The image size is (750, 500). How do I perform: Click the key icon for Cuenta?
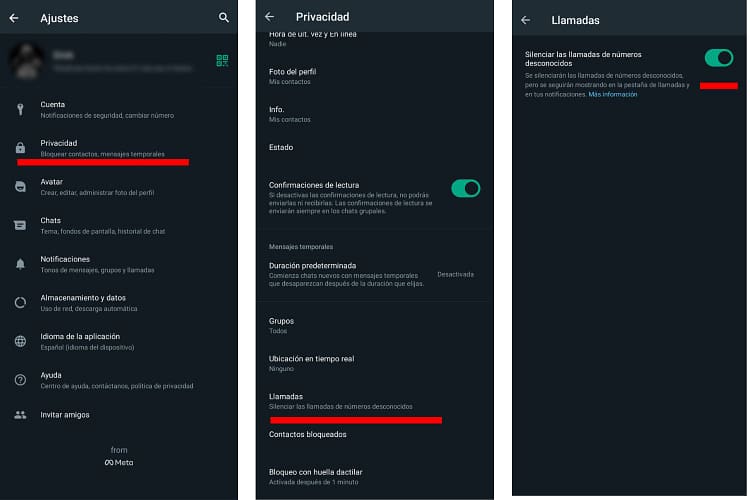[20, 110]
